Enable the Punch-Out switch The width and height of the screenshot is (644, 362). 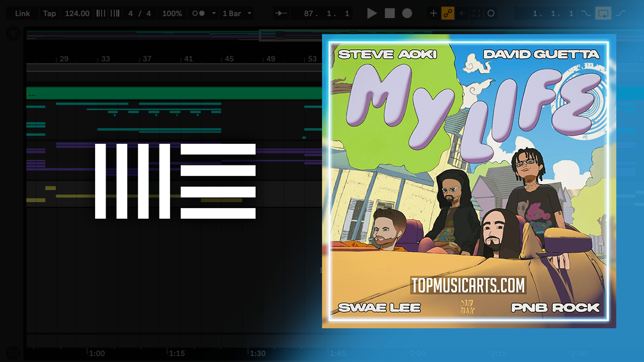point(621,14)
